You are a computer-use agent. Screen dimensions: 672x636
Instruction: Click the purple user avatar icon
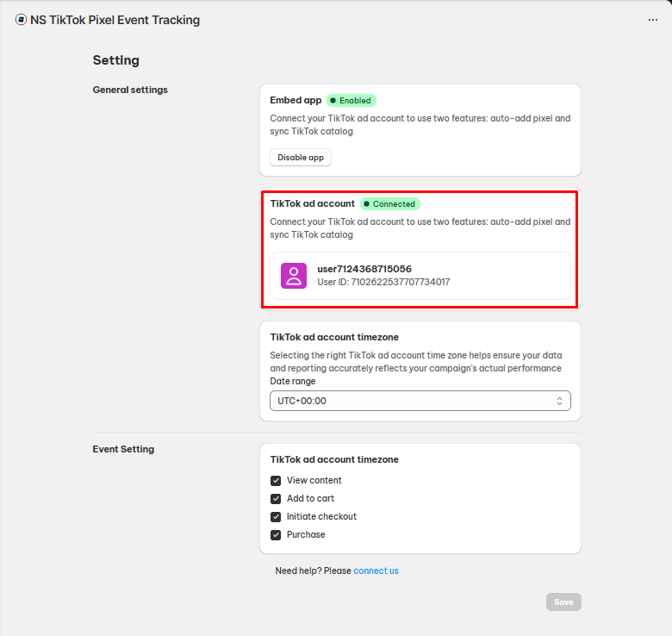click(x=294, y=276)
